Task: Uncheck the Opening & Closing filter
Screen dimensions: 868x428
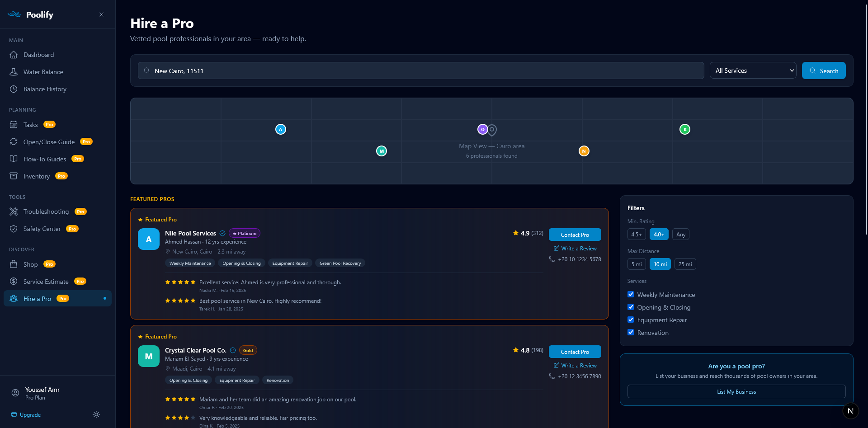Action: pos(631,307)
